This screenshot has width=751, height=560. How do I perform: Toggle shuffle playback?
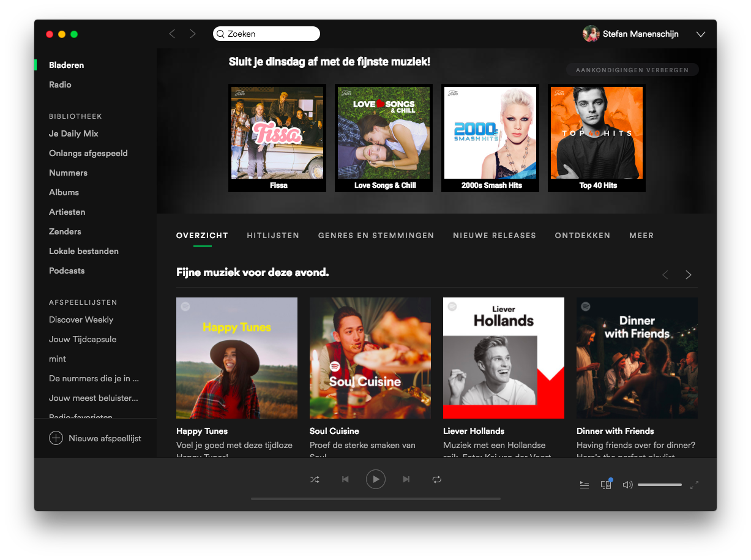[315, 479]
